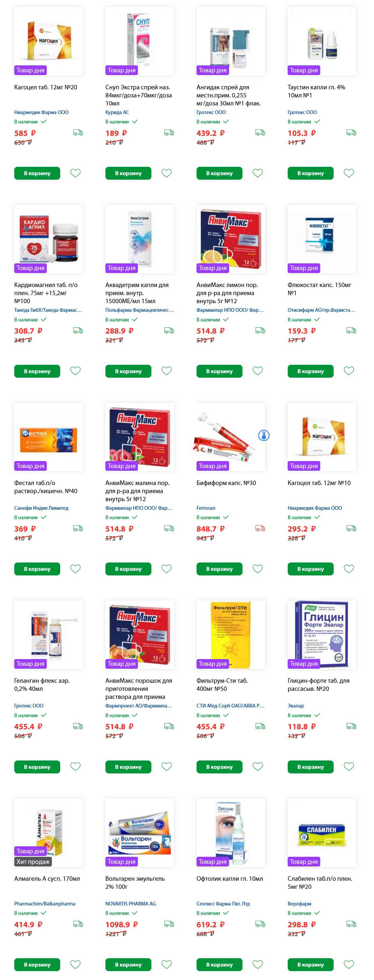Click delivery truck icon for Глицин-форте
The image size is (374, 980).
(x=351, y=726)
